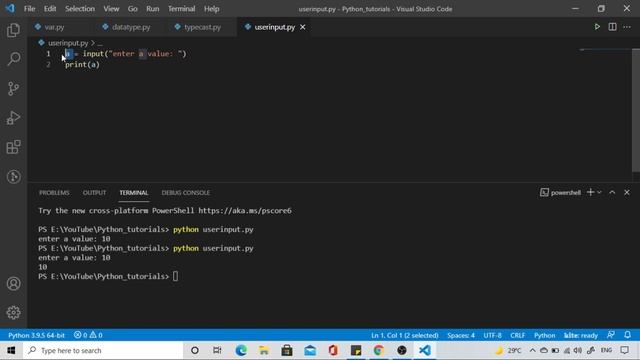The width and height of the screenshot is (640, 360).
Task: Show hidden system tray icons
Action: point(532,350)
